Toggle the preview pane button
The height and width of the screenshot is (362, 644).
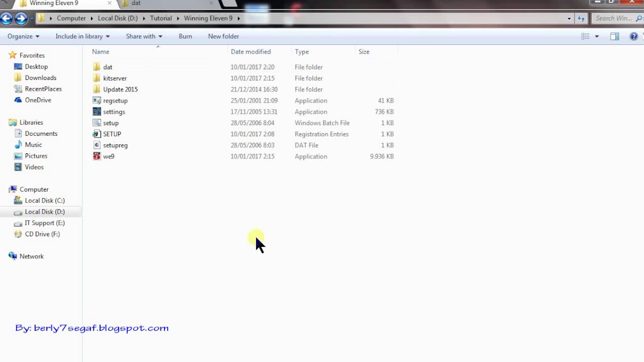[614, 36]
